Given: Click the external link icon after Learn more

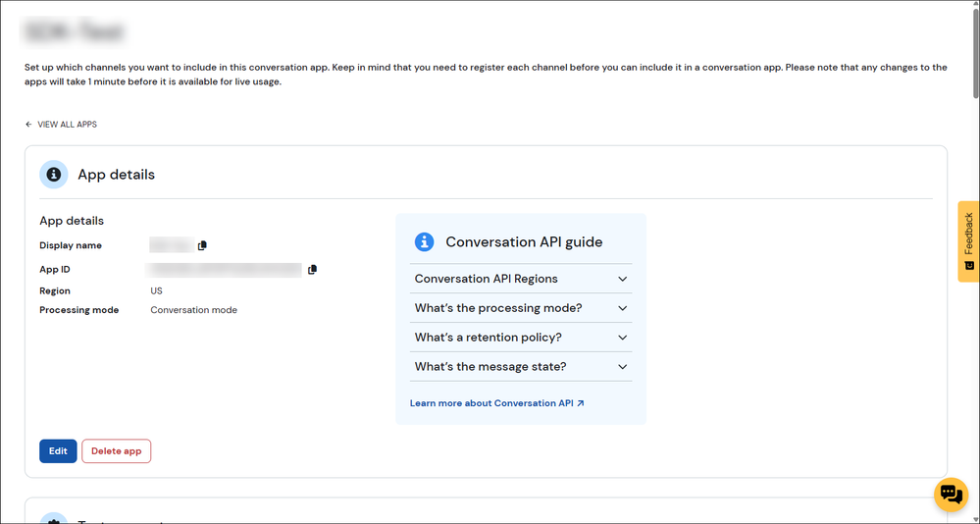Looking at the screenshot, I should (581, 403).
